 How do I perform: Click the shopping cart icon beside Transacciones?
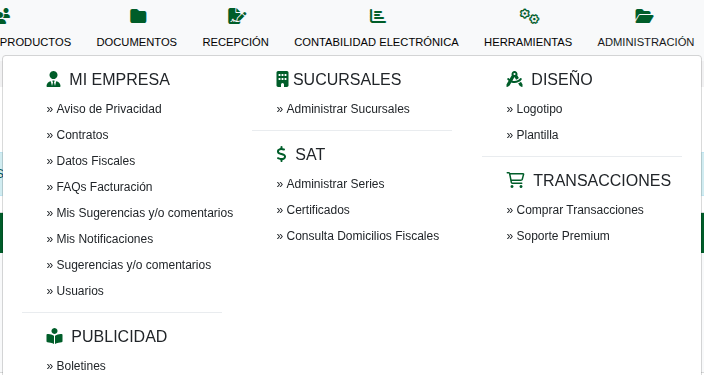tap(515, 180)
